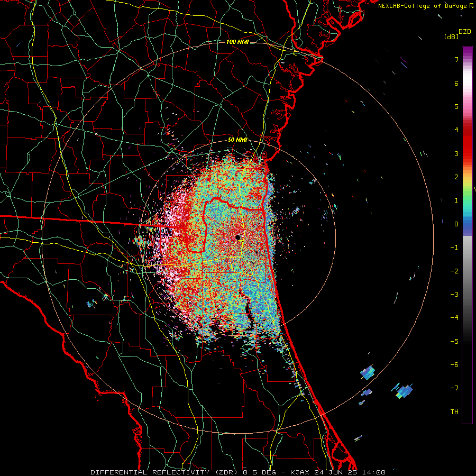Click the '-5' value on the scale
Screen dimensions: 476x476
[454, 341]
